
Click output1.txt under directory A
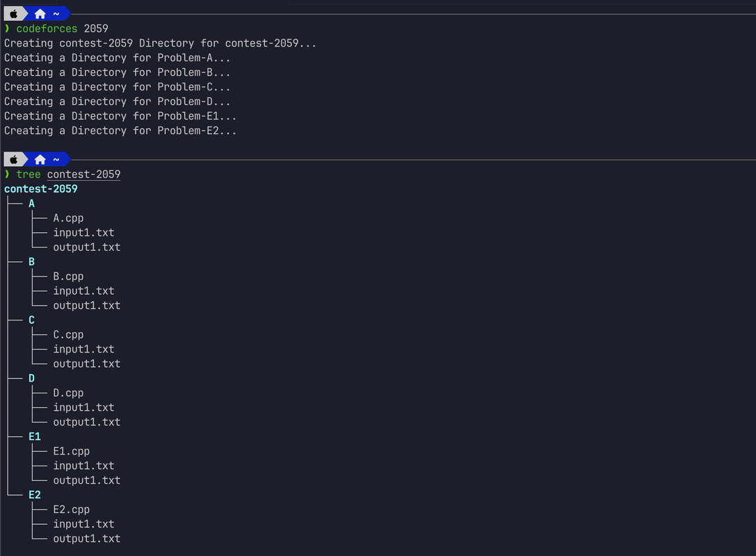(87, 247)
